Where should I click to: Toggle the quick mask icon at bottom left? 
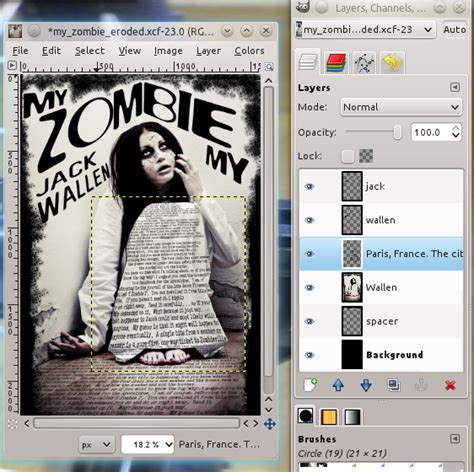(x=12, y=424)
